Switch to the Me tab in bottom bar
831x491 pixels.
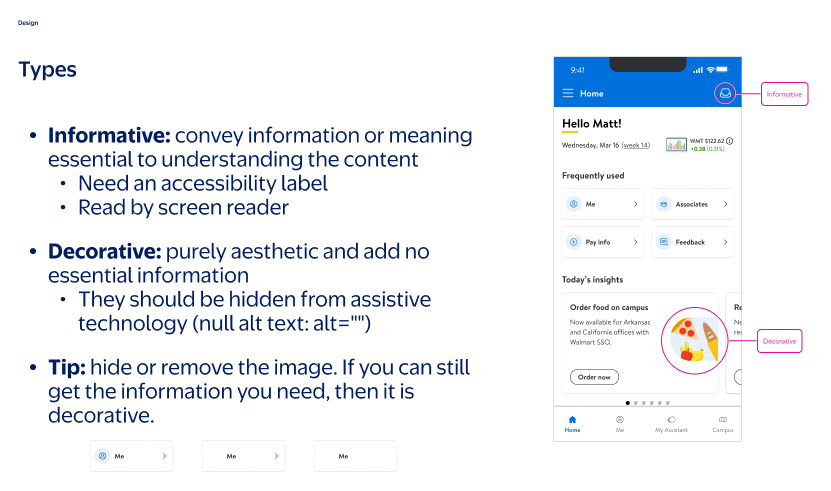point(620,424)
